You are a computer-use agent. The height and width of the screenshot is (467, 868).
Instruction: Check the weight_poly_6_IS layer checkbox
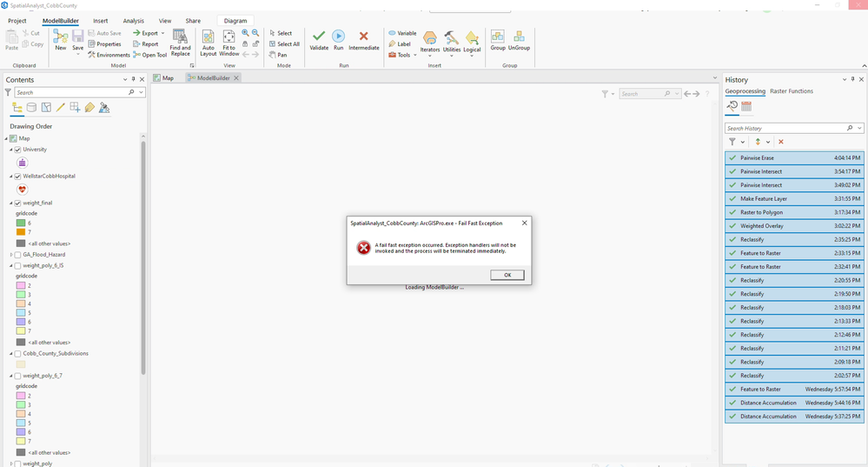tap(17, 266)
